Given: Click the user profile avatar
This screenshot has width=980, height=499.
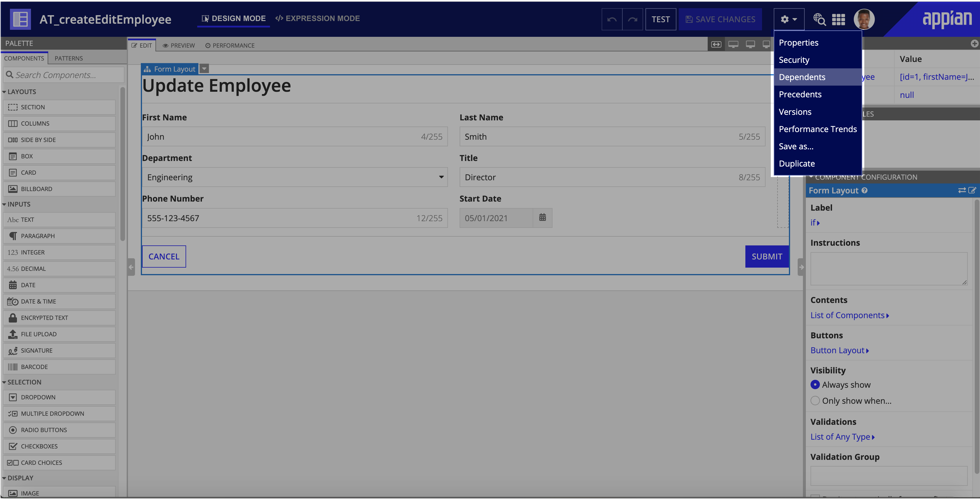Looking at the screenshot, I should 864,19.
